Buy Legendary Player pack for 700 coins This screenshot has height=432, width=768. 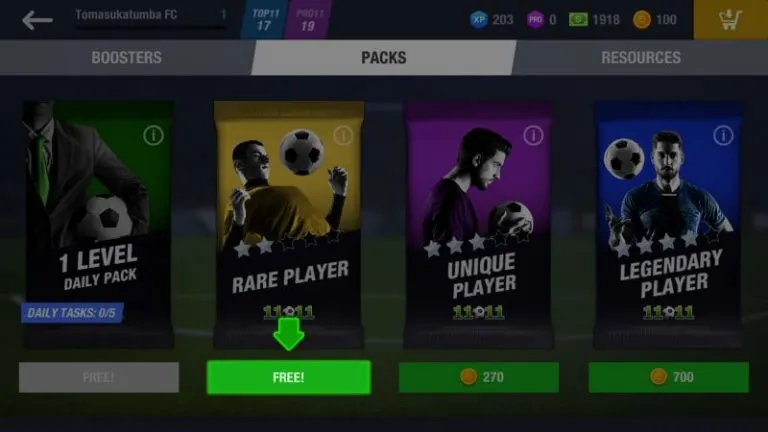pyautogui.click(x=669, y=377)
